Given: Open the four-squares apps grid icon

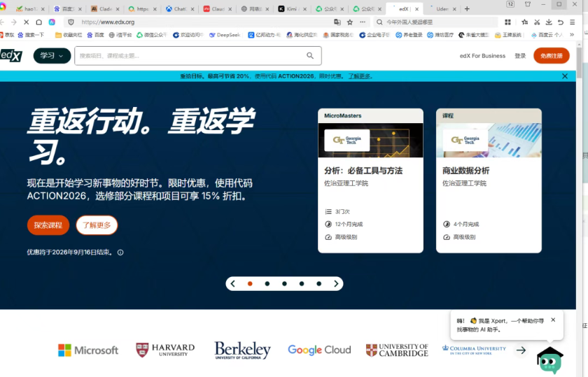Looking at the screenshot, I should click(507, 22).
